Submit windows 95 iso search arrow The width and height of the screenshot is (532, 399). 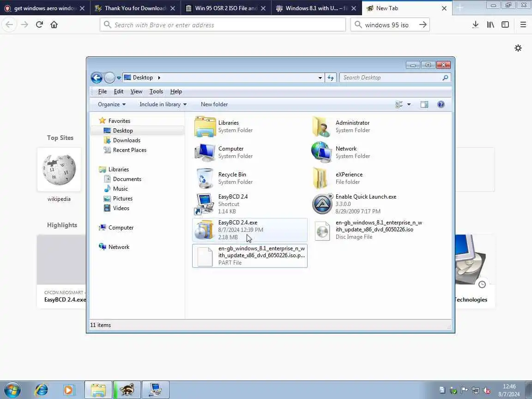tap(423, 24)
